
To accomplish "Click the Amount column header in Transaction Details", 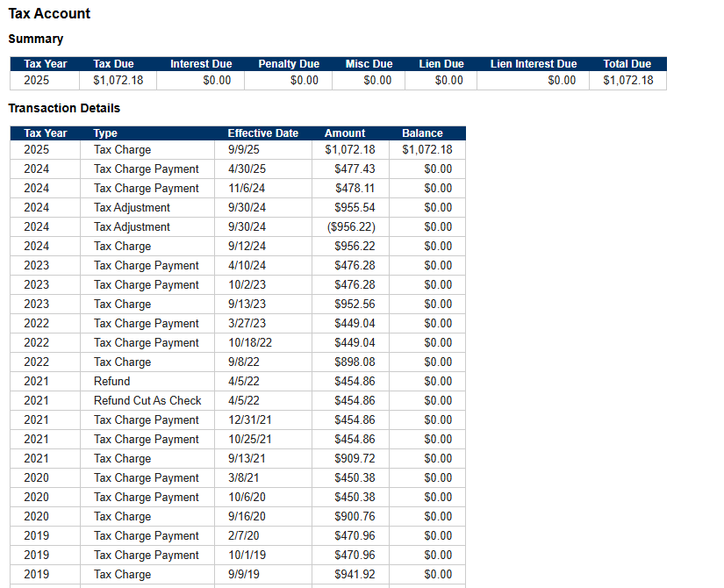I will [x=345, y=133].
